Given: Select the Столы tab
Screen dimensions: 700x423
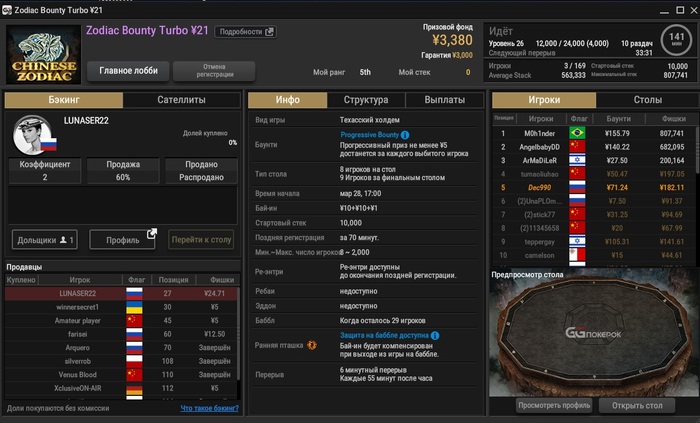Looking at the screenshot, I should (648, 100).
